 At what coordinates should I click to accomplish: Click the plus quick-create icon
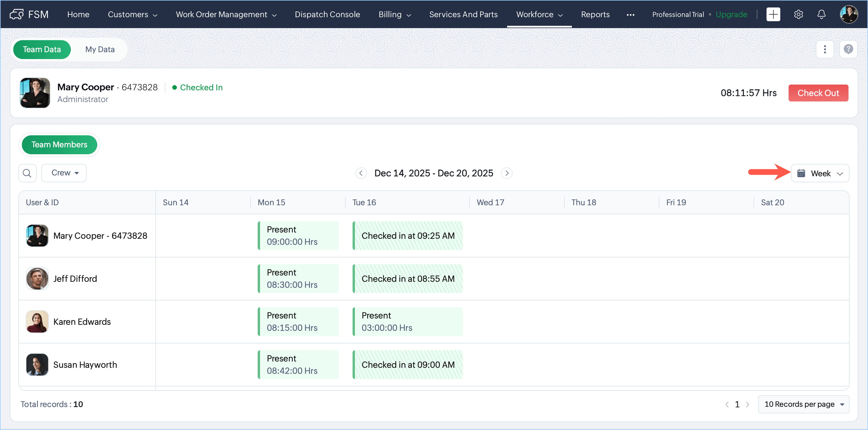coord(773,15)
